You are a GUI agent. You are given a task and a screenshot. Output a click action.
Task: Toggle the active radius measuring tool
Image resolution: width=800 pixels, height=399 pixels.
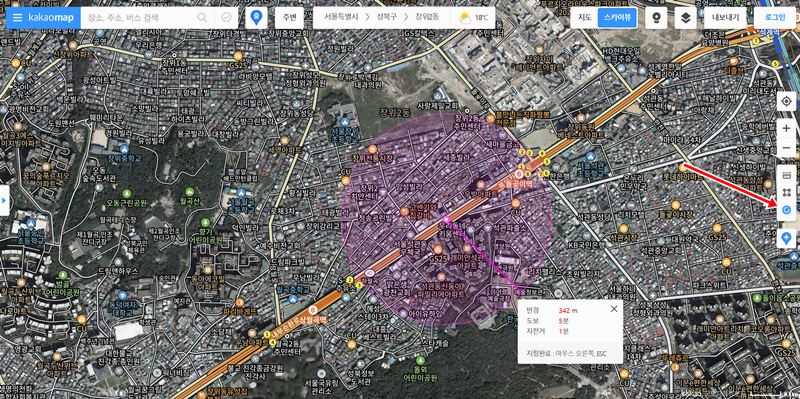click(x=786, y=210)
